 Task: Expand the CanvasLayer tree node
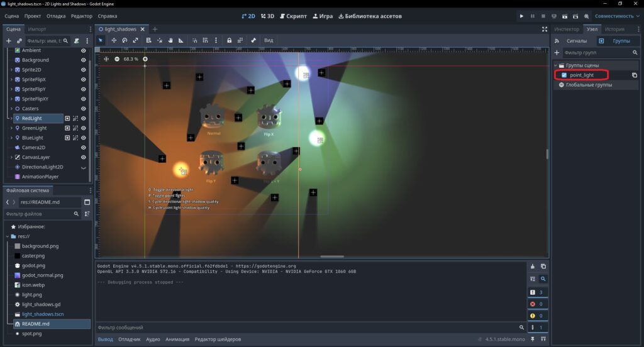(x=11, y=157)
